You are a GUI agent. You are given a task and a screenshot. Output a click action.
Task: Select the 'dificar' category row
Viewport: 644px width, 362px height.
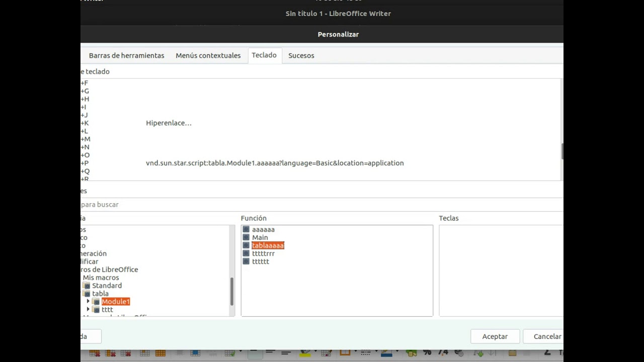click(90, 261)
